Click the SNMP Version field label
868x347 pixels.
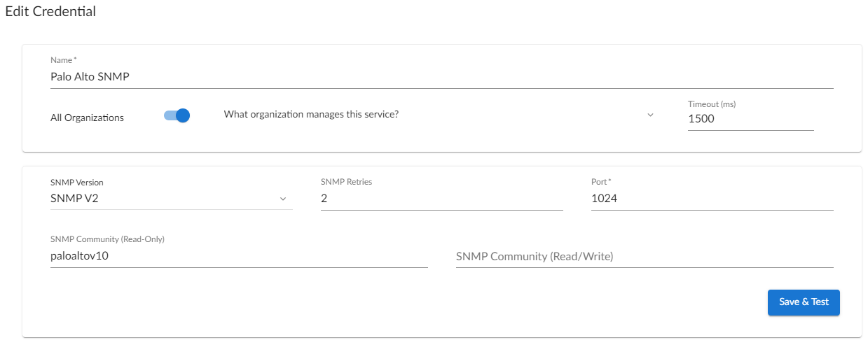(77, 183)
